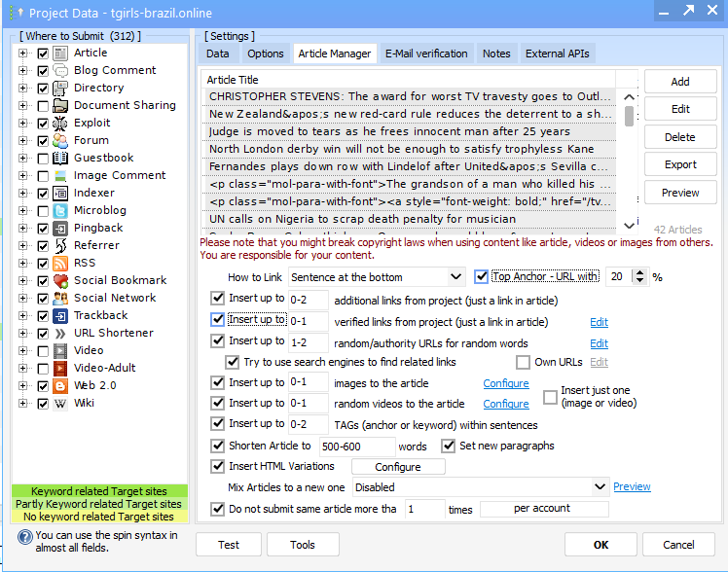Check the Own URLs option
The height and width of the screenshot is (572, 728).
523,362
